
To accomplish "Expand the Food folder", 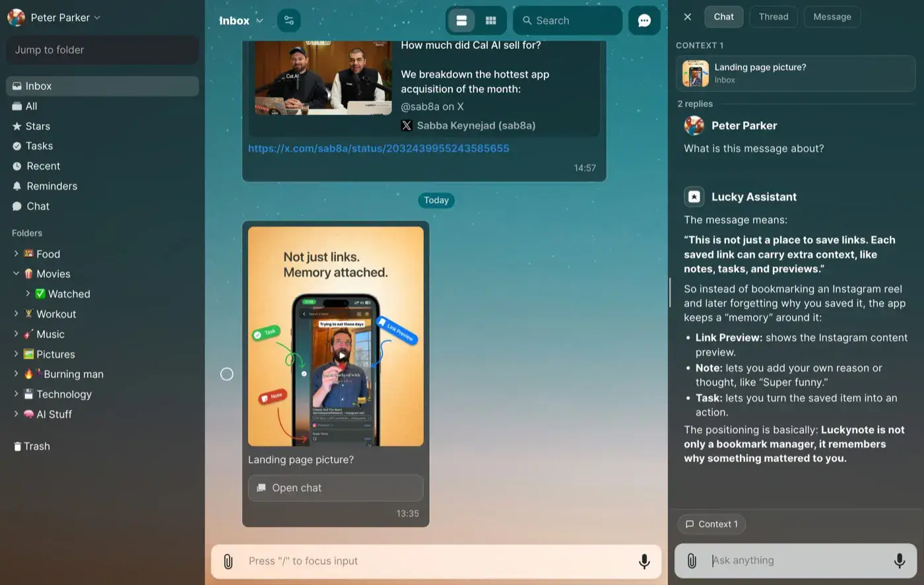I will coord(16,254).
